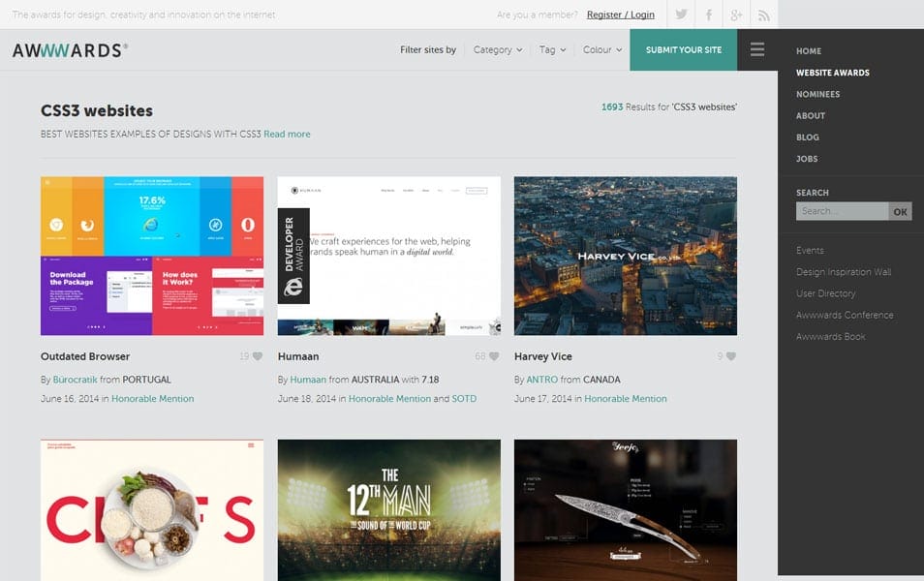This screenshot has height=581, width=924.
Task: Open Events link in side panel
Action: (x=810, y=251)
